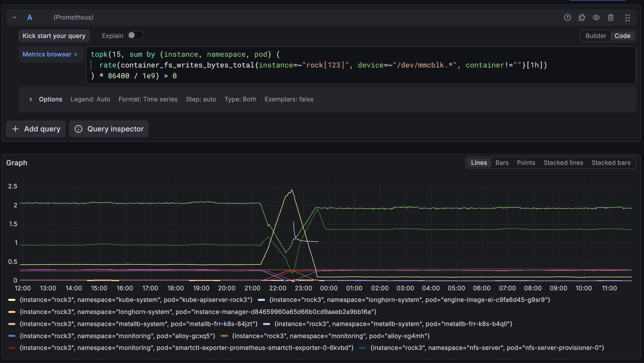Image resolution: width=644 pixels, height=363 pixels.
Task: Hide query A response via eye icon
Action: [x=596, y=17]
